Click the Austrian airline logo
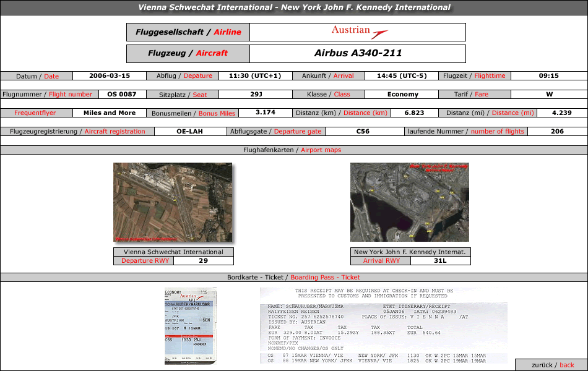This screenshot has height=371, width=588. (x=359, y=32)
